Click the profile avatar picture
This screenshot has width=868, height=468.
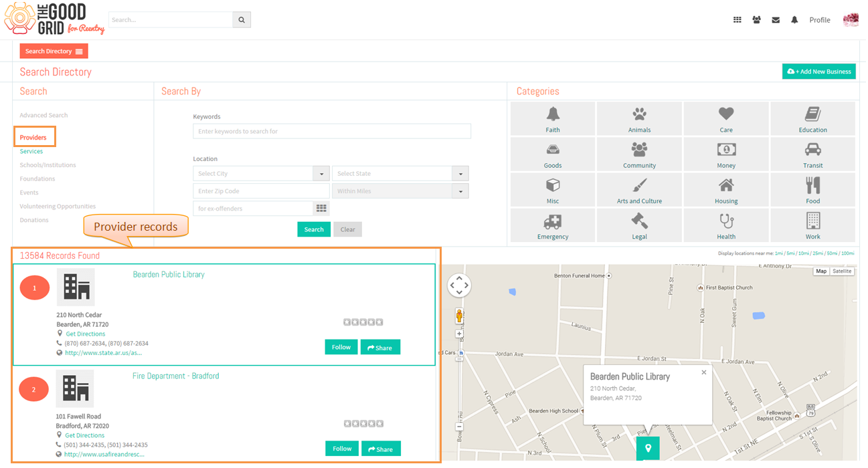coord(851,20)
